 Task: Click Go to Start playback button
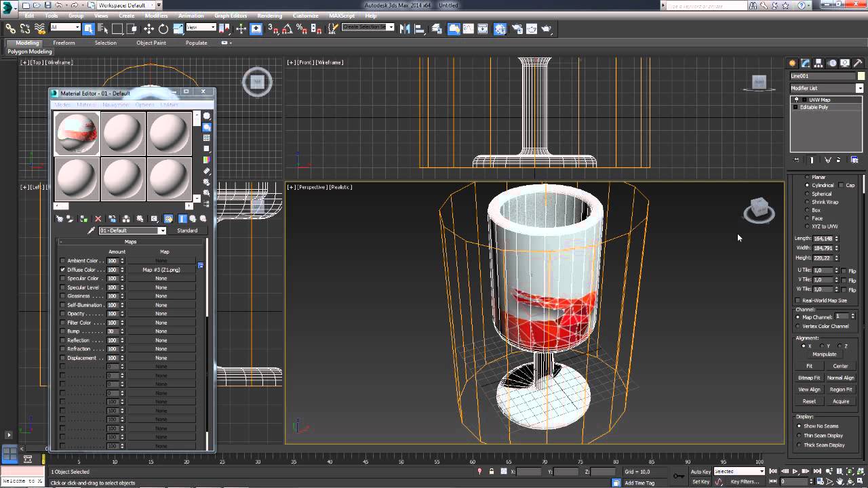pos(773,471)
